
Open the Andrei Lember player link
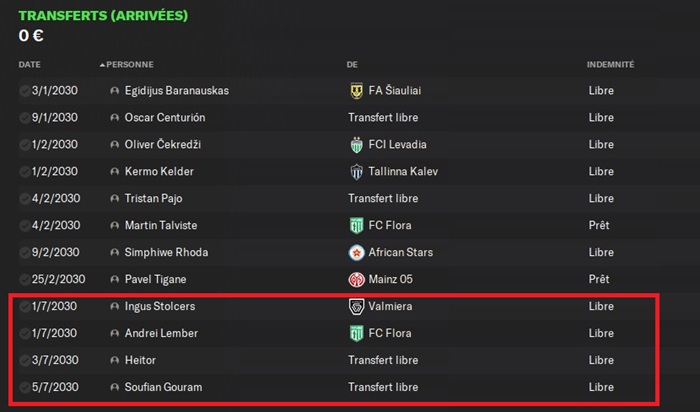point(161,333)
